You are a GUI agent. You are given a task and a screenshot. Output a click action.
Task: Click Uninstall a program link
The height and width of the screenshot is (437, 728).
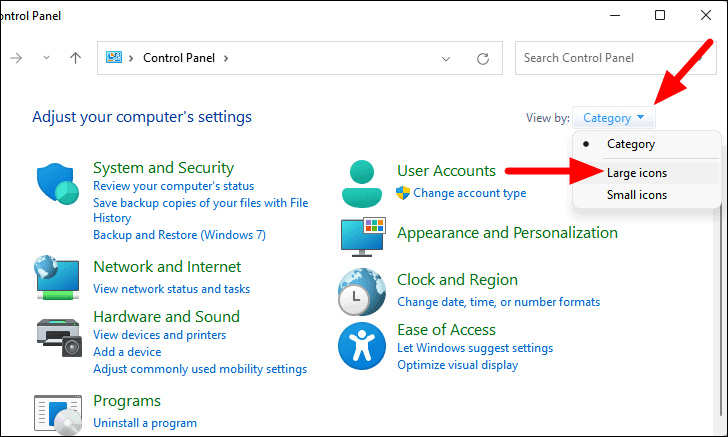[x=145, y=423]
